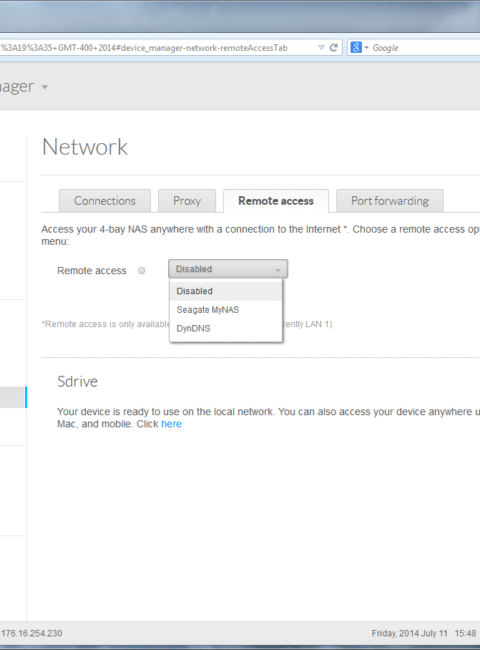Choose Disabled from the dropdown list

[226, 291]
